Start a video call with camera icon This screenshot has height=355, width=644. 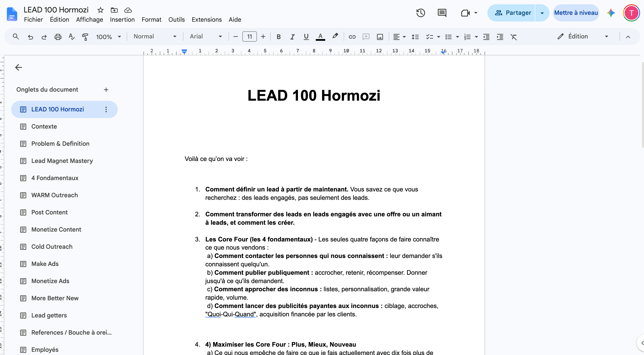465,13
